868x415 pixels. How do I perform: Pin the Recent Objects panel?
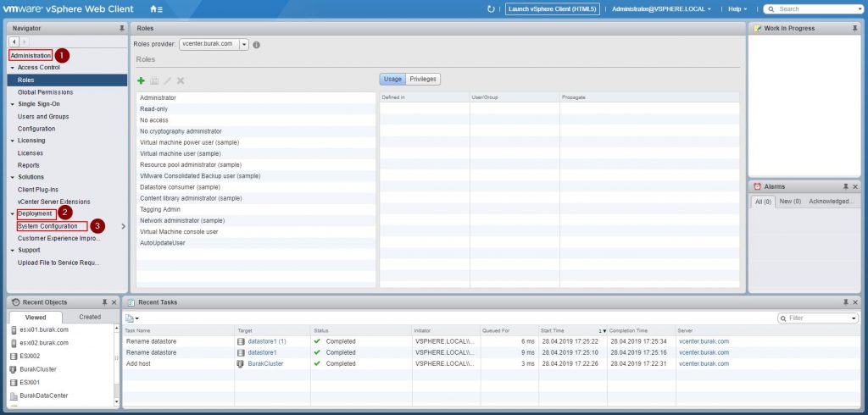tap(104, 302)
